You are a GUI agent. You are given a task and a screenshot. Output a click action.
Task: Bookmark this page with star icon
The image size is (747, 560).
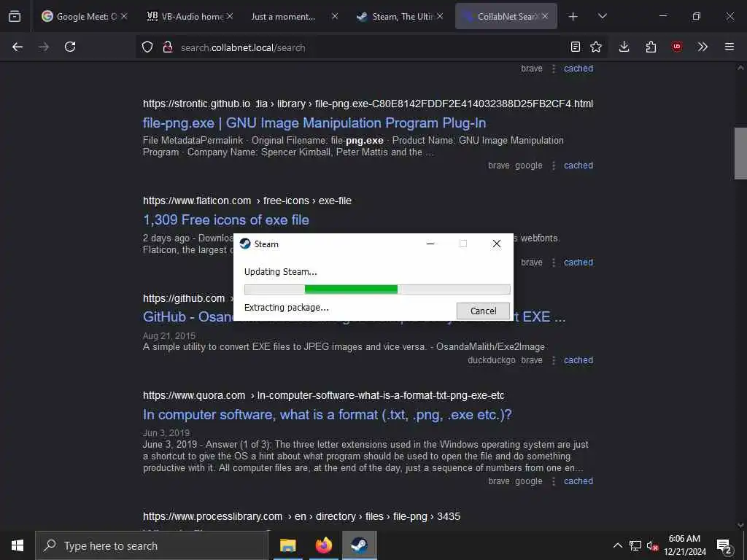pos(596,47)
